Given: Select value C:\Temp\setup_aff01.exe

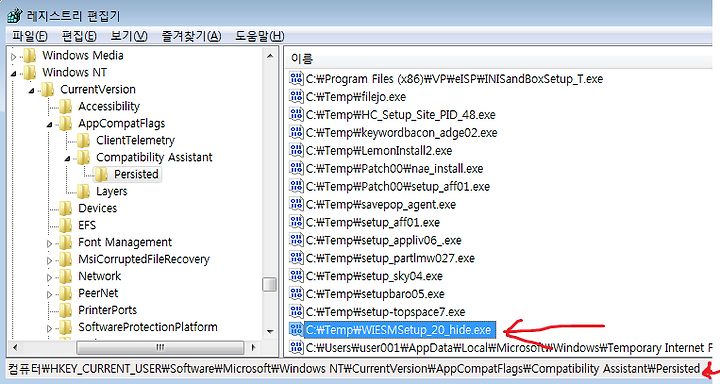Looking at the screenshot, I should pyautogui.click(x=373, y=222).
